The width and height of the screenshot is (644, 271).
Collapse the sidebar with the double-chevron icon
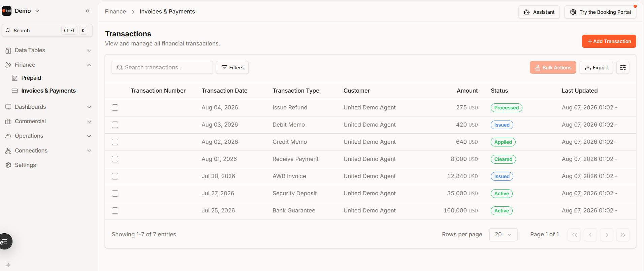[x=88, y=11]
